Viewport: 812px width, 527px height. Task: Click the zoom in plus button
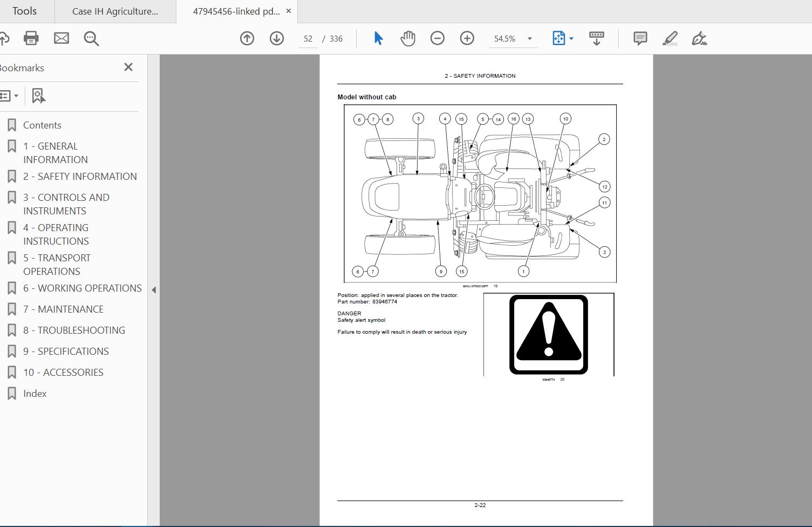[x=467, y=38]
